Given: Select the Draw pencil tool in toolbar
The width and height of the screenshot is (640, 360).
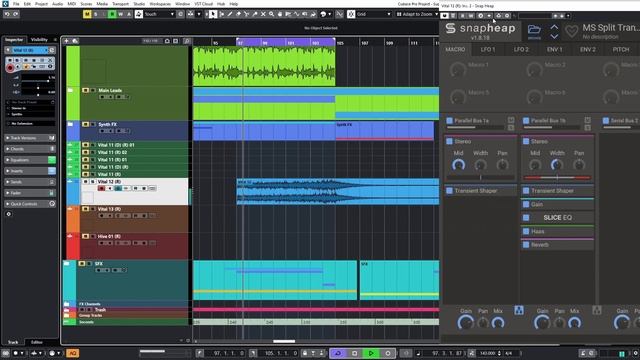Looking at the screenshot, I should [230, 14].
